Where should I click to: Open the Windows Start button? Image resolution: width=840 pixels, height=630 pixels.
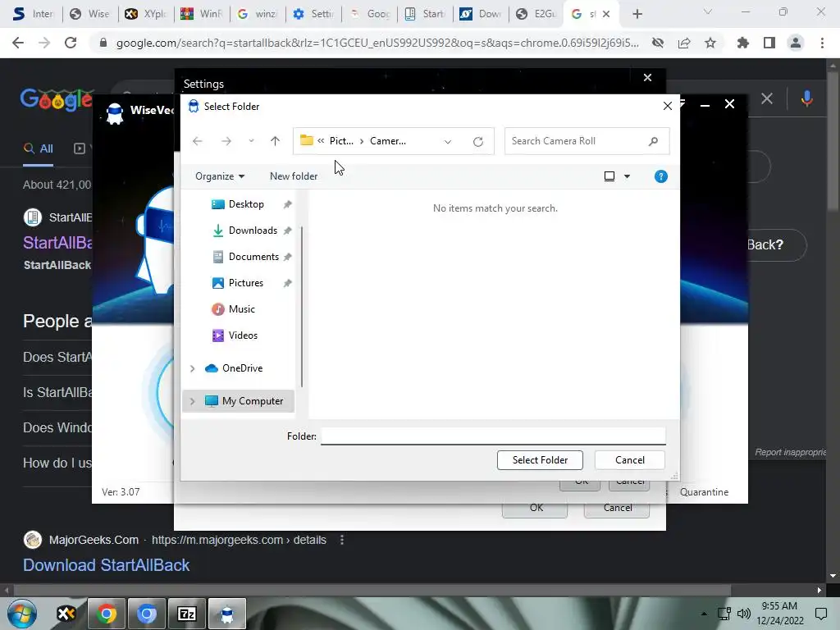click(x=21, y=614)
